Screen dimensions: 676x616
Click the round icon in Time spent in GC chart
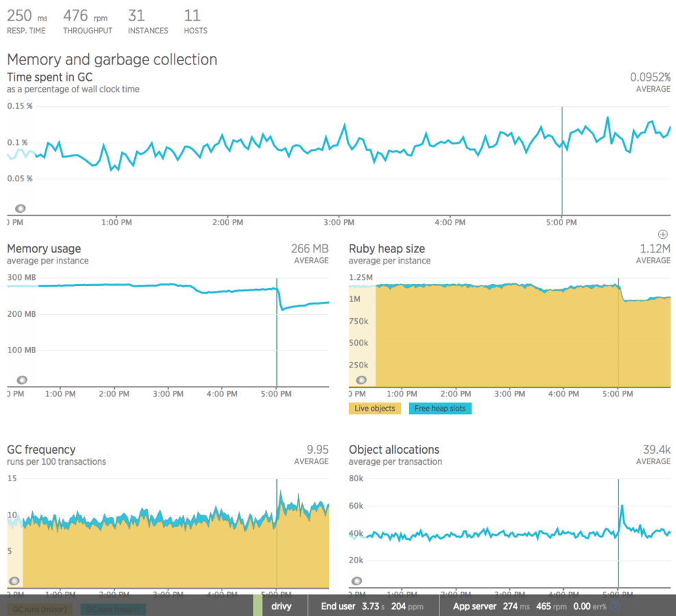pyautogui.click(x=21, y=209)
